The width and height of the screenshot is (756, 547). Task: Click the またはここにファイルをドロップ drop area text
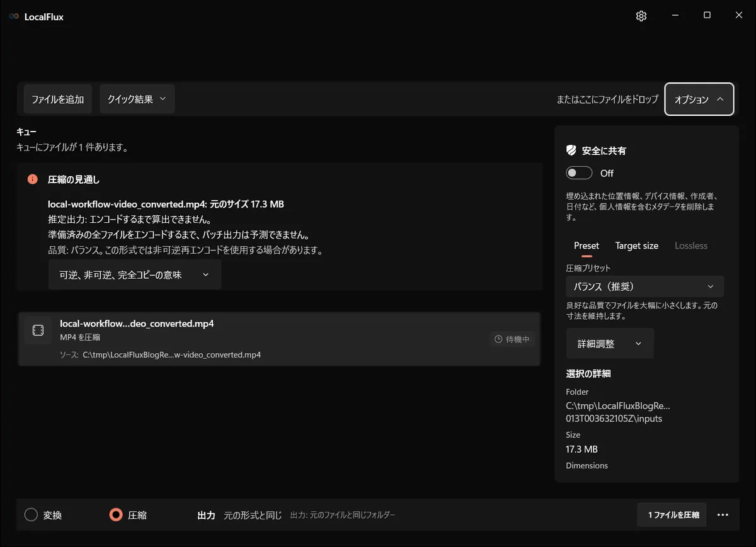click(607, 99)
